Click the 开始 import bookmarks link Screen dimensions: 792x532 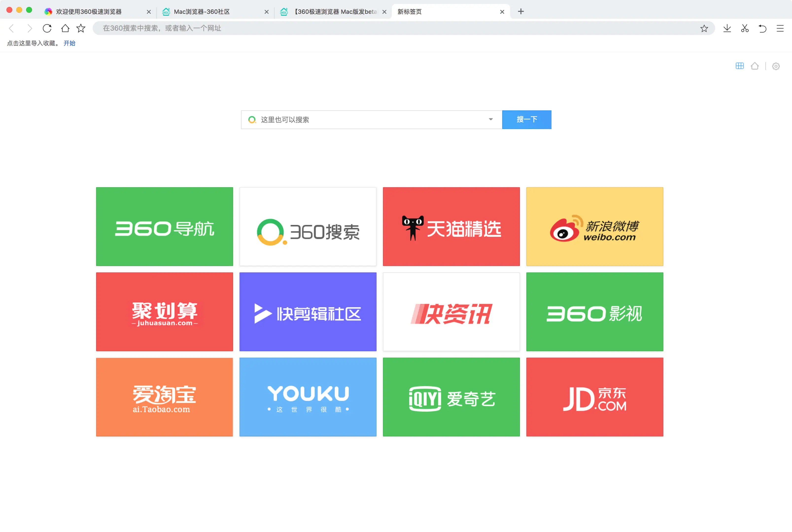69,43
